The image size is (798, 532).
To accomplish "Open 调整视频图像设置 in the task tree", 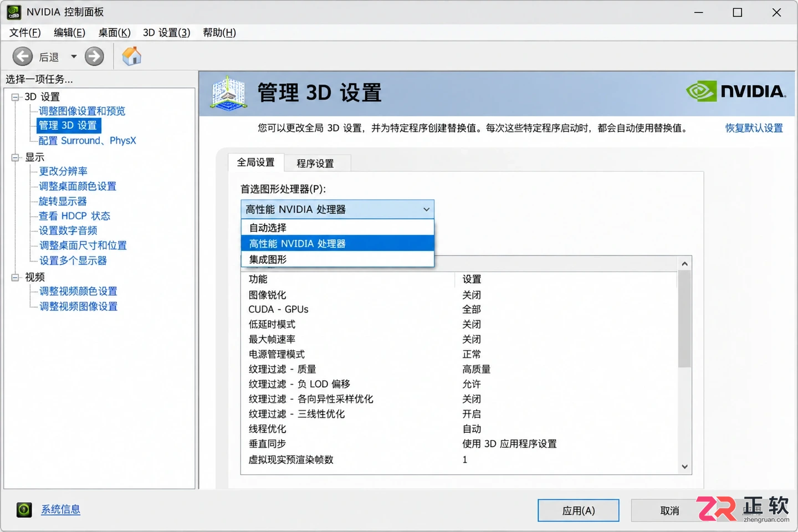I will pos(78,306).
